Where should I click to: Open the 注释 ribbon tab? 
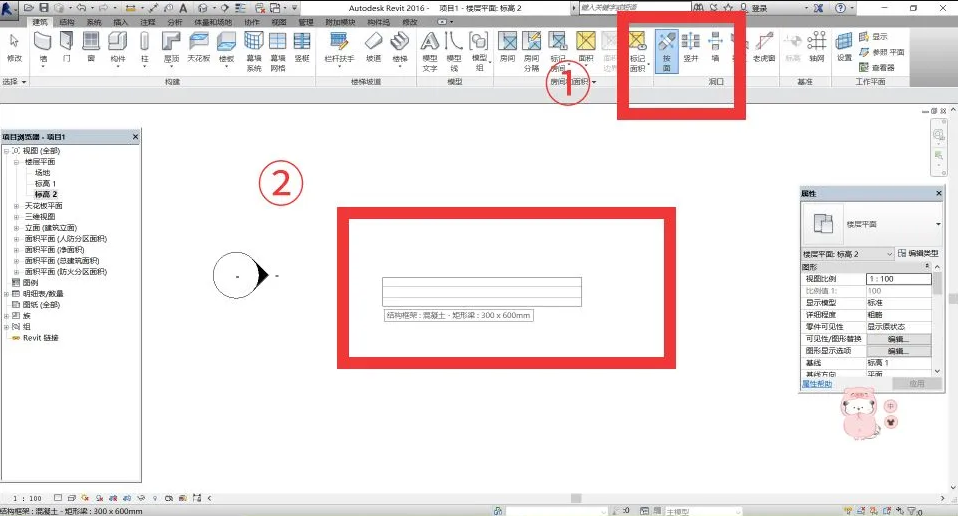tap(147, 22)
